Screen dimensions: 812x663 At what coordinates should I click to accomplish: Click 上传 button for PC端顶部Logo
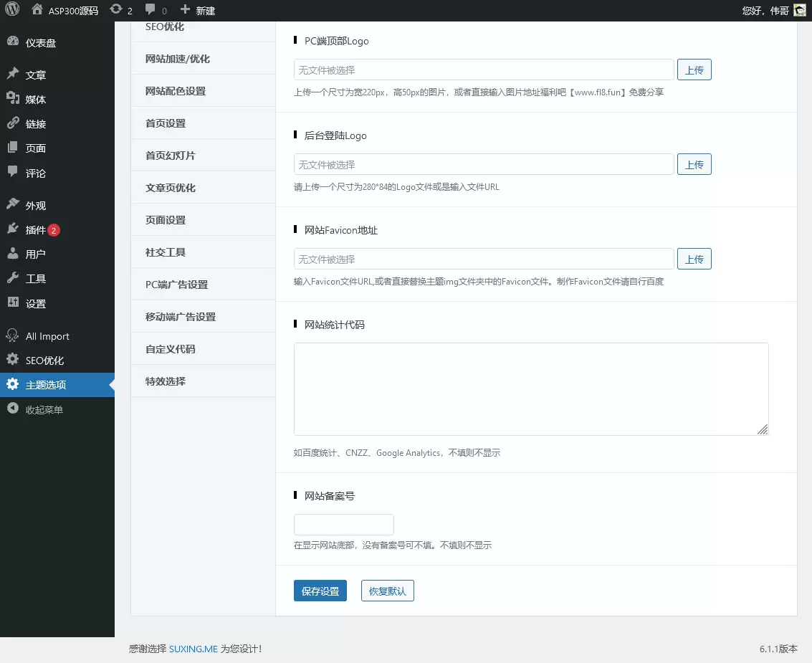(694, 70)
